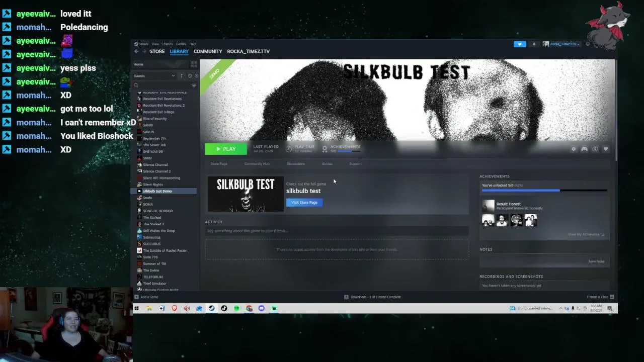The width and height of the screenshot is (644, 362).
Task: Open Support link
Action: coord(356,163)
